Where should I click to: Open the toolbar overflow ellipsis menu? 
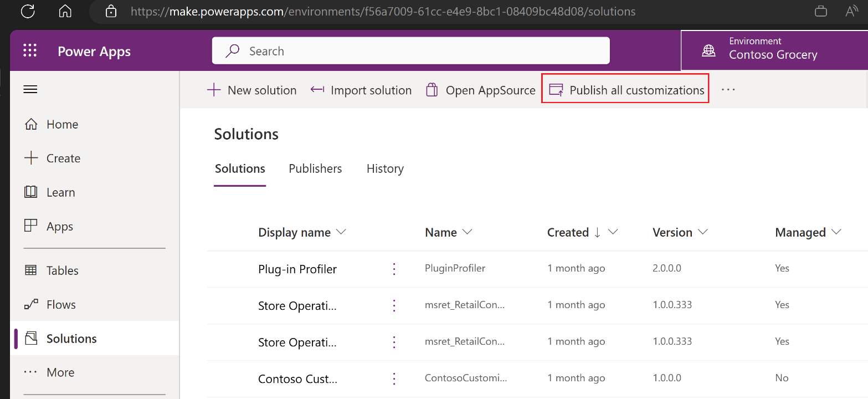pos(728,89)
